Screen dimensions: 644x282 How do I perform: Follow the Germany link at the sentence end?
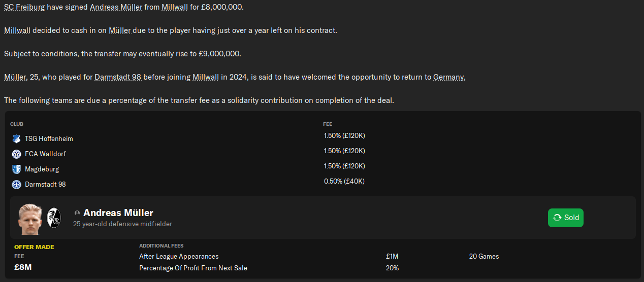click(x=448, y=77)
